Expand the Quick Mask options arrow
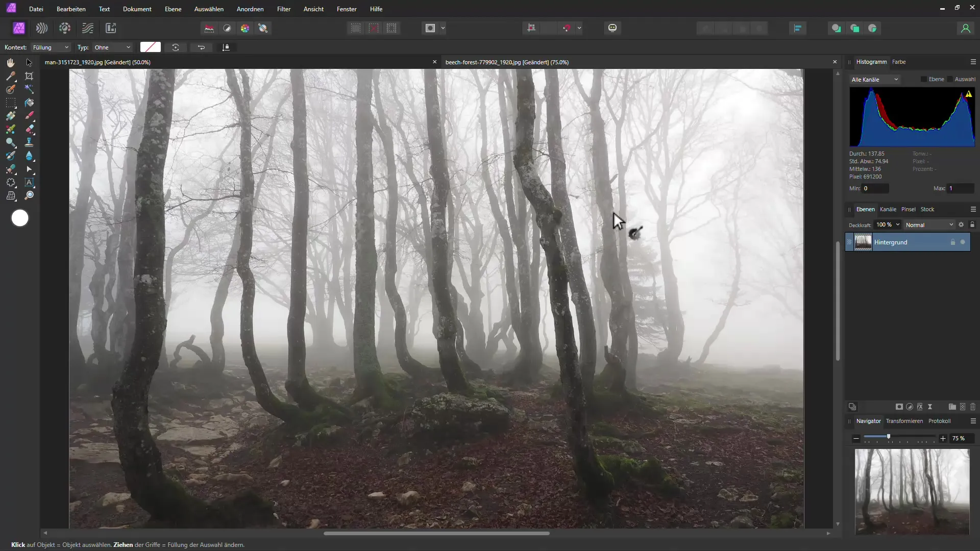This screenshot has width=980, height=551. tap(443, 28)
